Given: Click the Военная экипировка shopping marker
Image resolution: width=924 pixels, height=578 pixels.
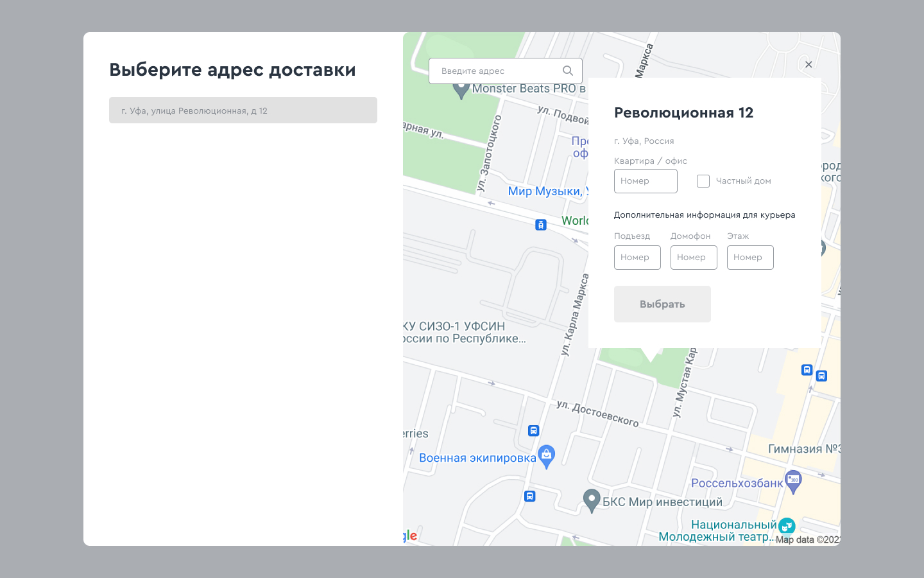Looking at the screenshot, I should 546,454.
